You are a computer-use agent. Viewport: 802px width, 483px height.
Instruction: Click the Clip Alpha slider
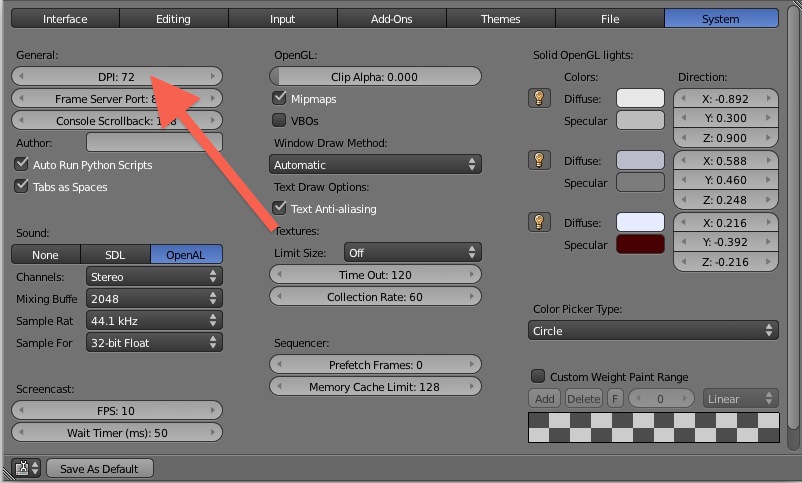click(x=375, y=76)
